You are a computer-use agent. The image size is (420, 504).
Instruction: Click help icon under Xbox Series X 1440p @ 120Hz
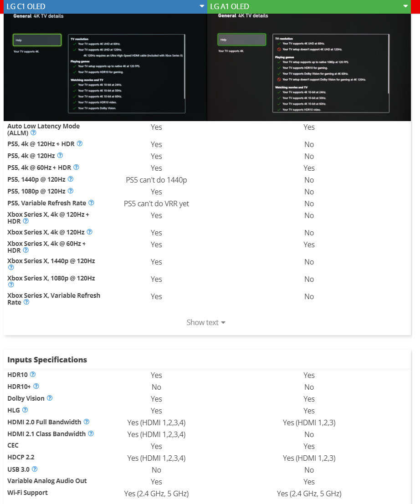pos(11,267)
